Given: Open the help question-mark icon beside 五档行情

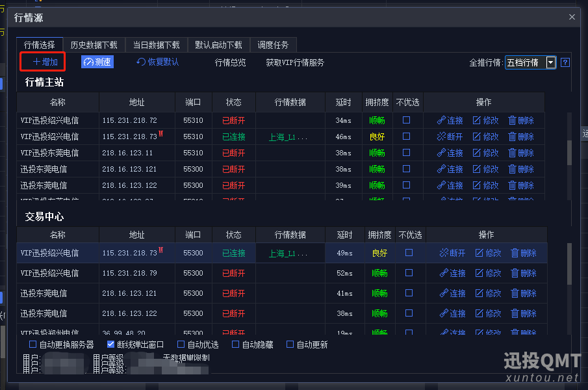Looking at the screenshot, I should tap(565, 62).
